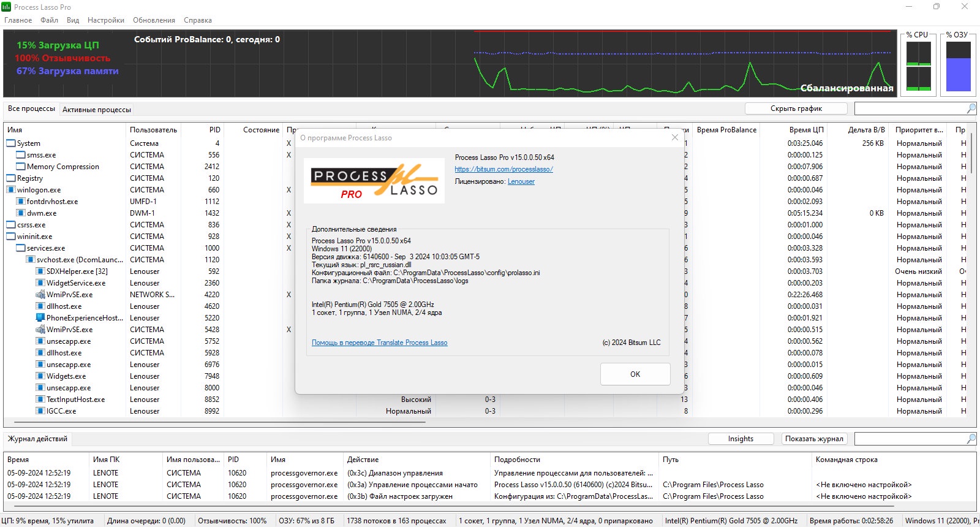
Task: Select the wininit.exe process row
Action: [35, 237]
